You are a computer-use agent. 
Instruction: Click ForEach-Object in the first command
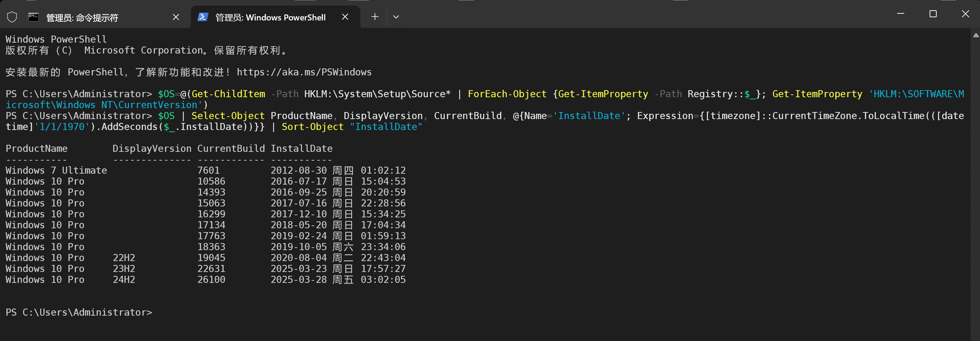click(x=507, y=94)
